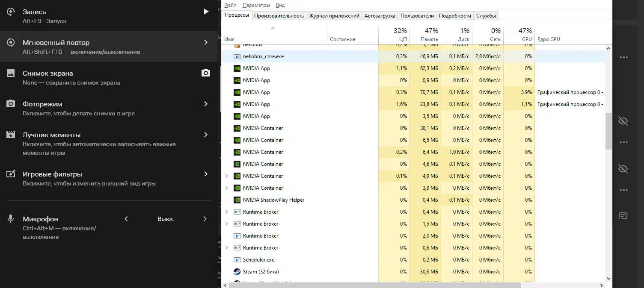Click the Снимок экрана picture icon

click(11, 73)
